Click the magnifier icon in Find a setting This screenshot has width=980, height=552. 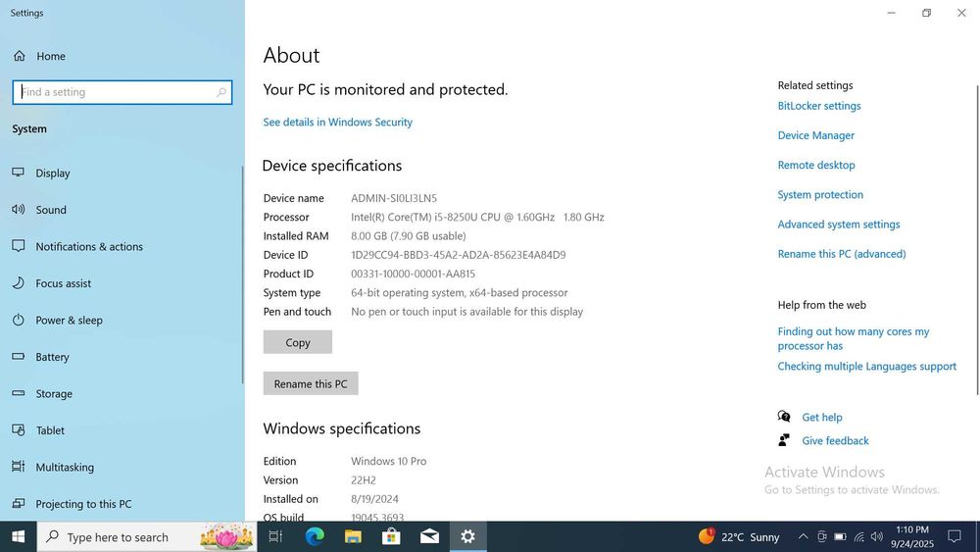[221, 92]
